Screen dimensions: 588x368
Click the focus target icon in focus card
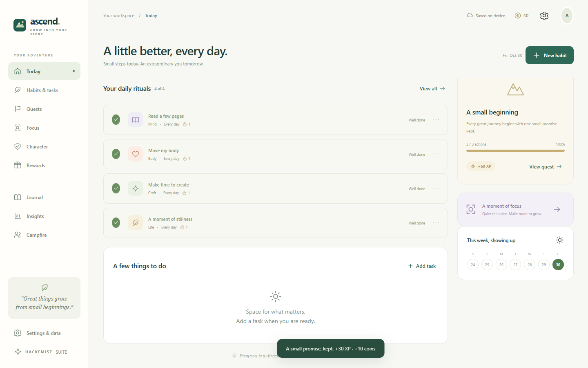[x=471, y=209]
